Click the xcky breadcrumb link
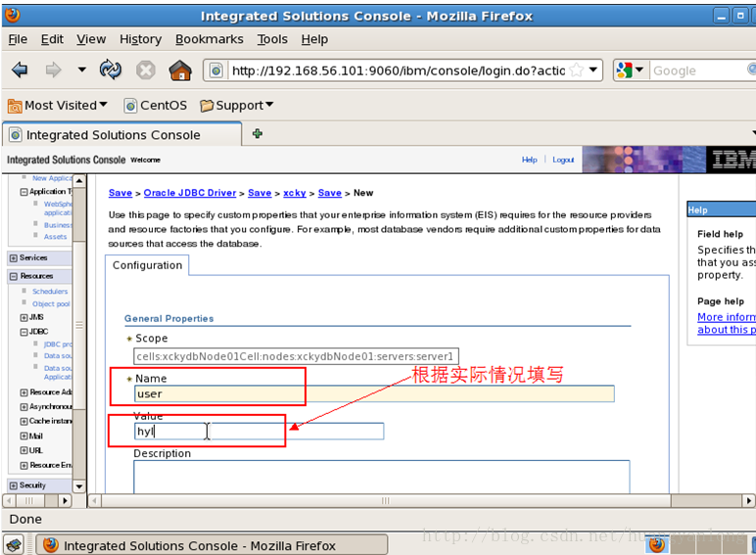The image size is (756, 555). 295,193
